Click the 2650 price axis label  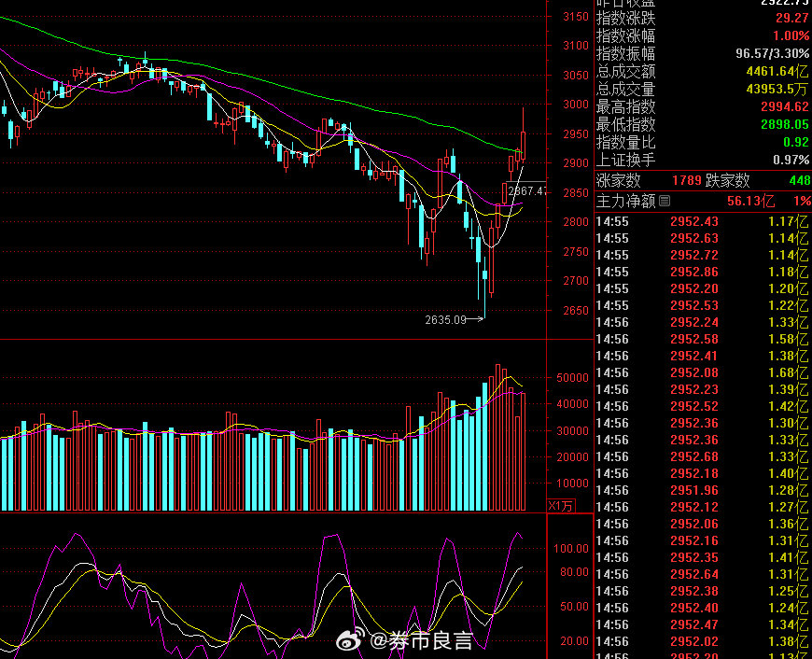[x=576, y=310]
